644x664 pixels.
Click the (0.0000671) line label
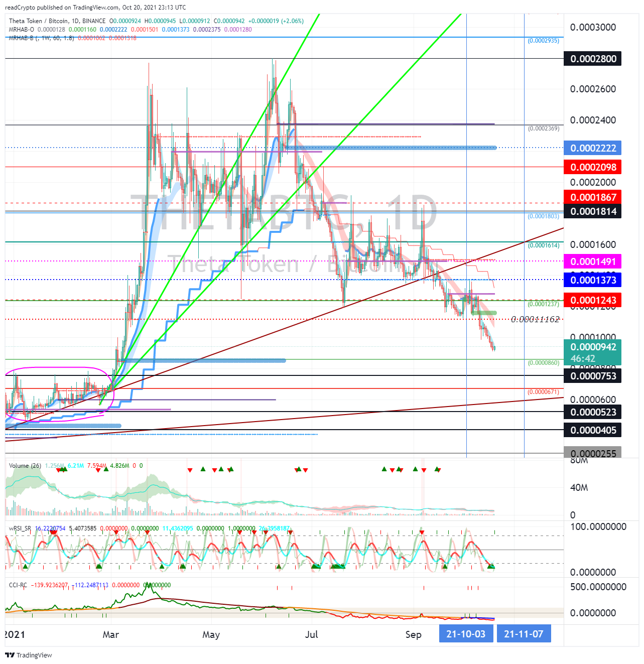(543, 392)
